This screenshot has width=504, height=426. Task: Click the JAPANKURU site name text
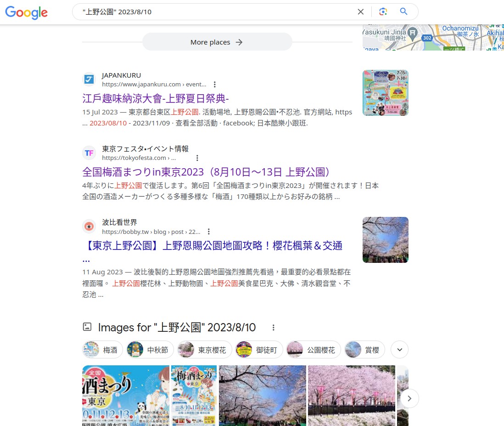(x=121, y=75)
